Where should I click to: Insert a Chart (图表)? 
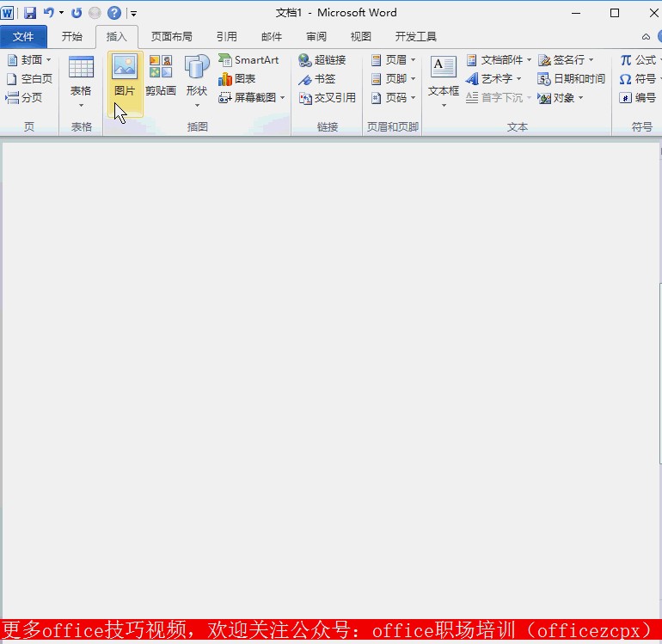pos(237,79)
